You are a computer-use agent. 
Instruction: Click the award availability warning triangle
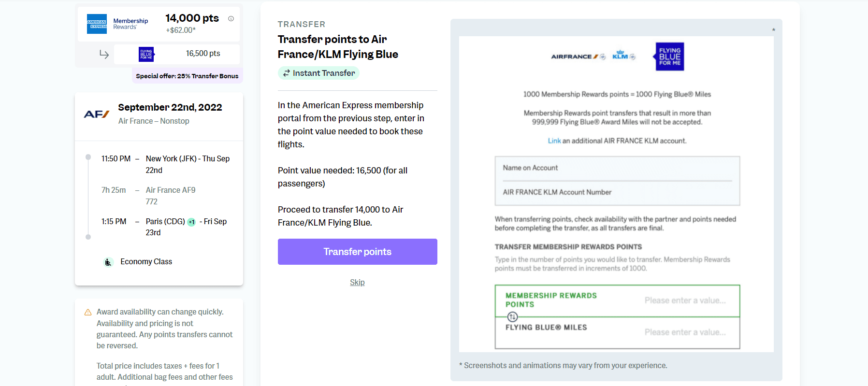(x=87, y=312)
